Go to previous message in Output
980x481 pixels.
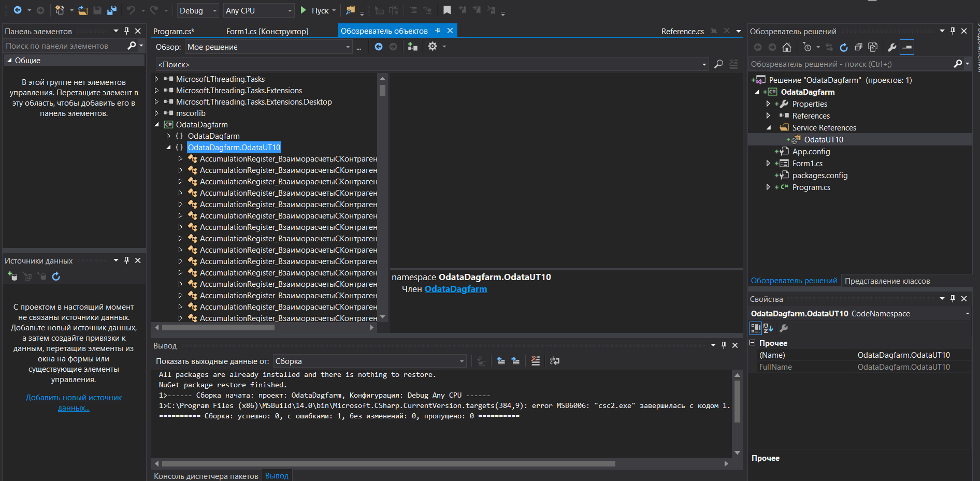501,361
